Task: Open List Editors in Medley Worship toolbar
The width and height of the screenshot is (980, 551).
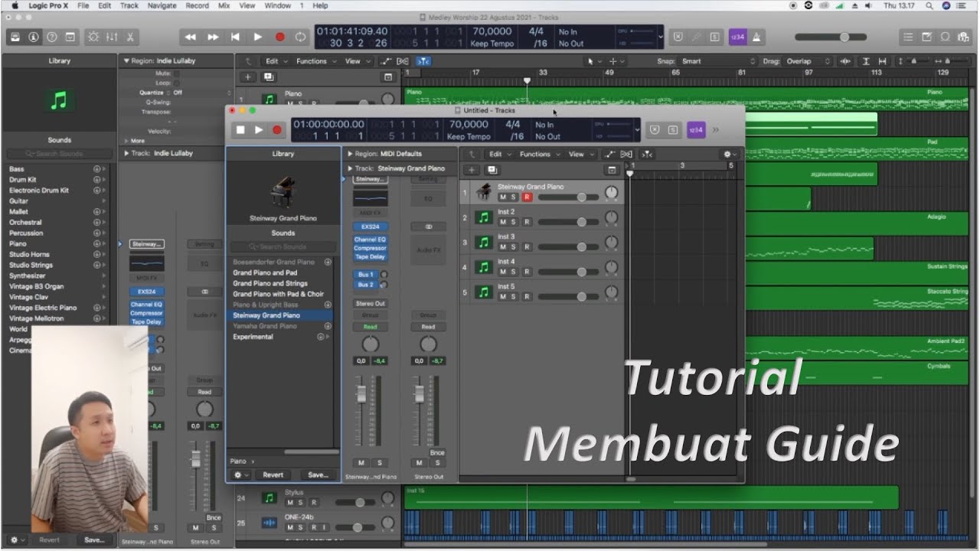Action: [x=908, y=37]
